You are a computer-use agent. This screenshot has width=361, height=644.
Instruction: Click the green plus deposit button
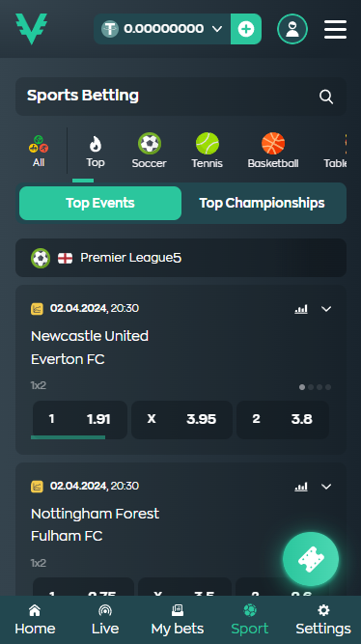coord(246,29)
